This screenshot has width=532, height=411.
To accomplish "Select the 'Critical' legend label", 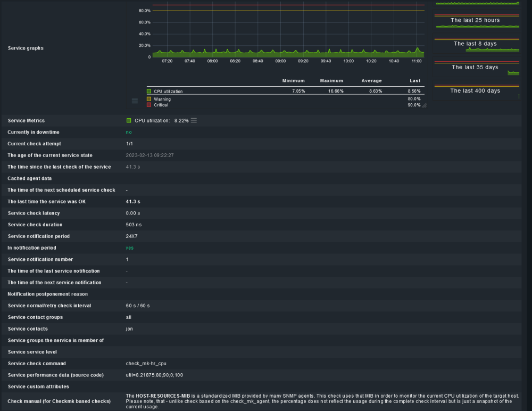I will coord(161,105).
